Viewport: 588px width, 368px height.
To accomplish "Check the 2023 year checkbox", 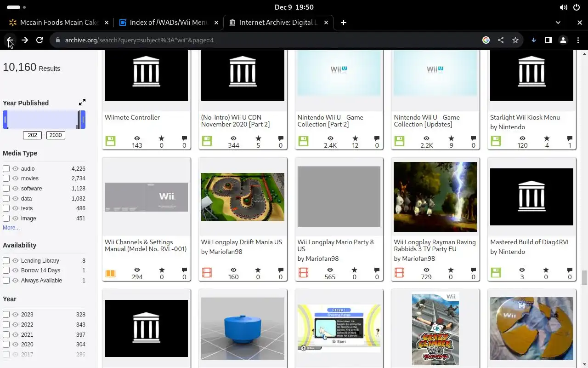I will 6,315.
